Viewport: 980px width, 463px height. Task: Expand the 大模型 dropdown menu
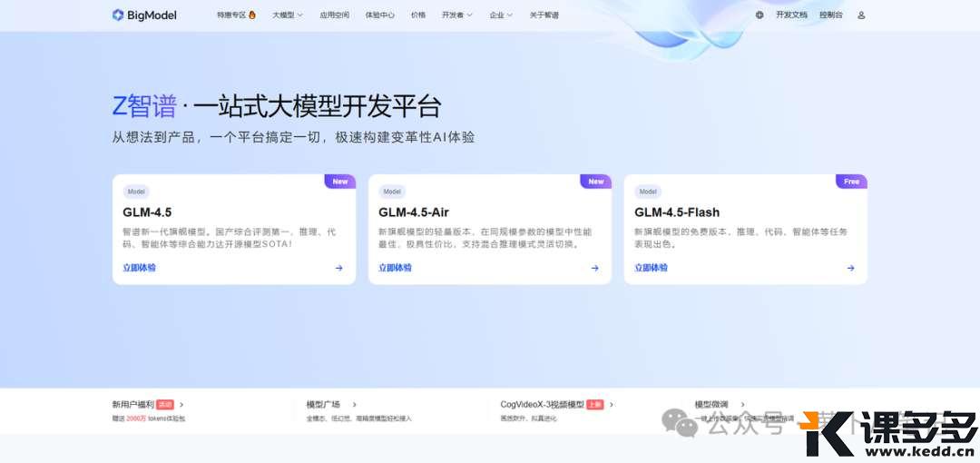click(x=287, y=15)
